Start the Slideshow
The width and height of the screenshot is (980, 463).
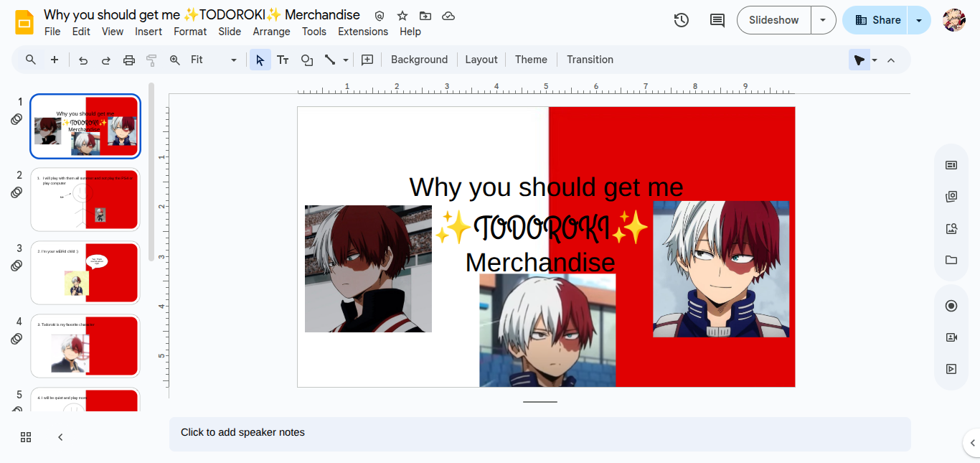(774, 20)
